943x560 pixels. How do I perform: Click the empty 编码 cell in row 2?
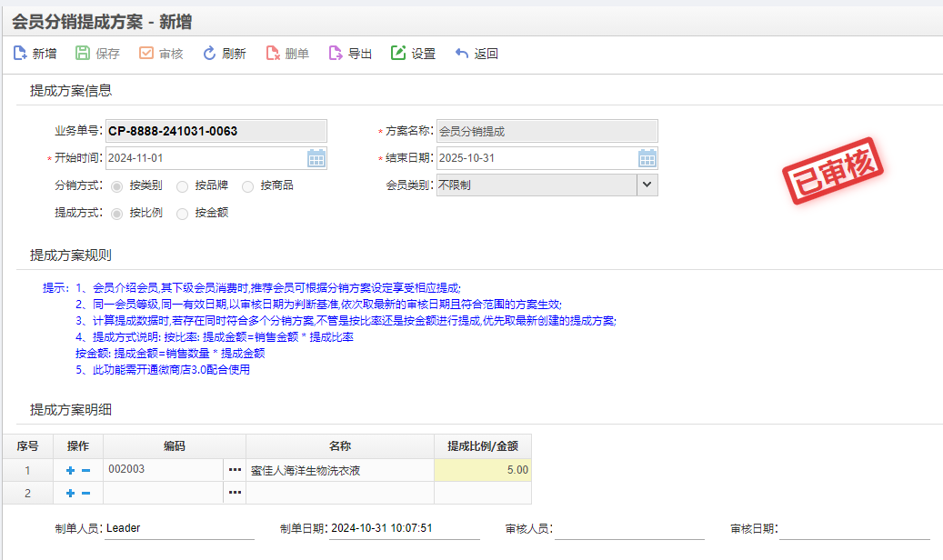pos(163,493)
